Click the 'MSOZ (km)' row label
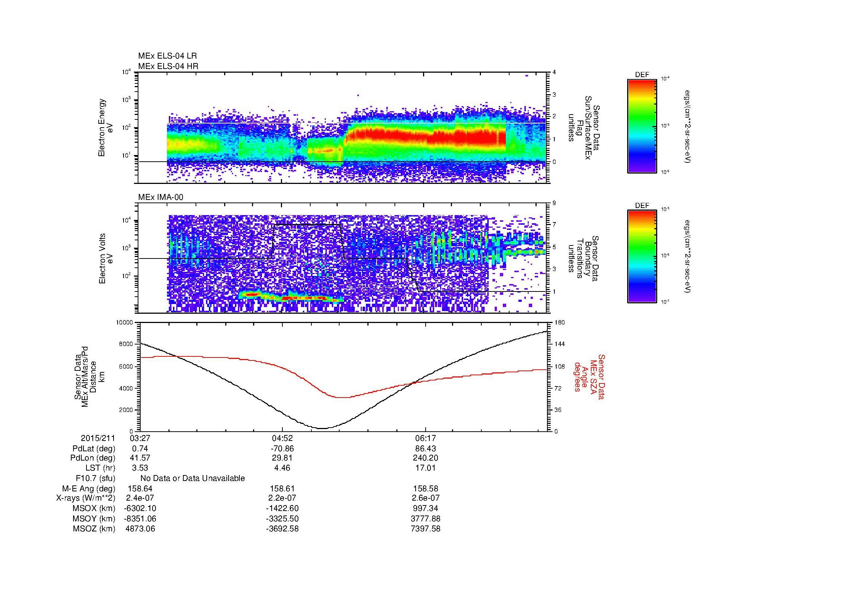The width and height of the screenshot is (868, 613). [x=94, y=529]
